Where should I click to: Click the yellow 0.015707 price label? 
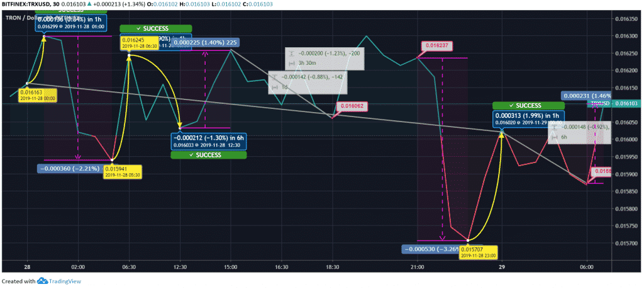[478, 252]
